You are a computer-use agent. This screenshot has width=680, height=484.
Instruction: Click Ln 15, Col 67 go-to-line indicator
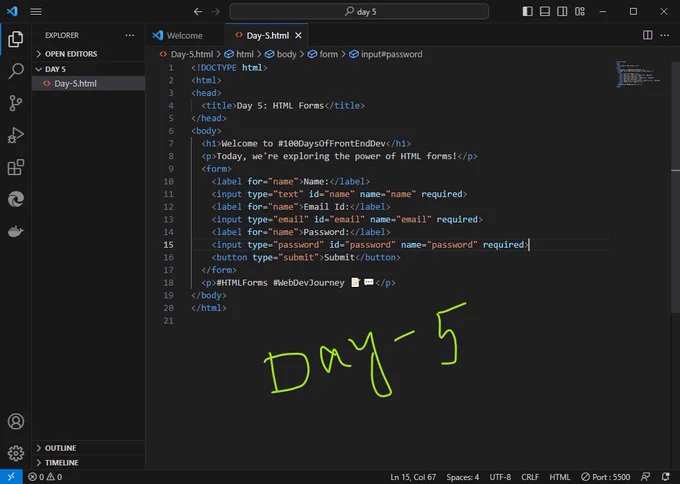click(413, 477)
